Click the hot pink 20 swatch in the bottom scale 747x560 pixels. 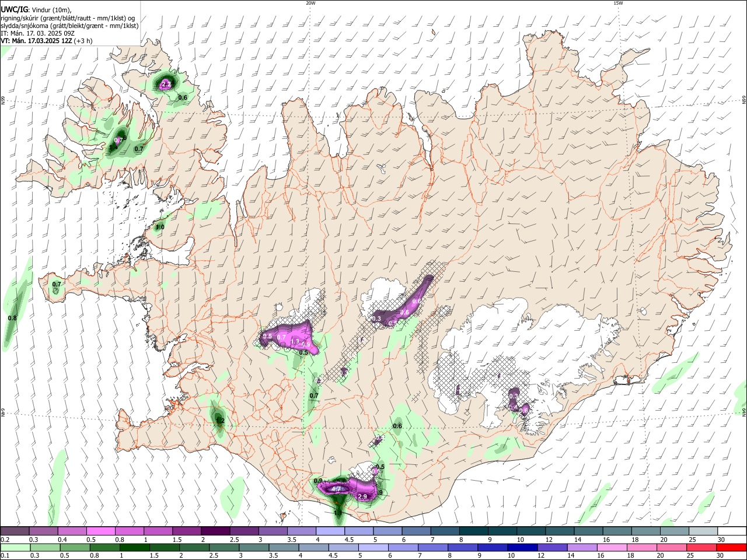(x=672, y=547)
